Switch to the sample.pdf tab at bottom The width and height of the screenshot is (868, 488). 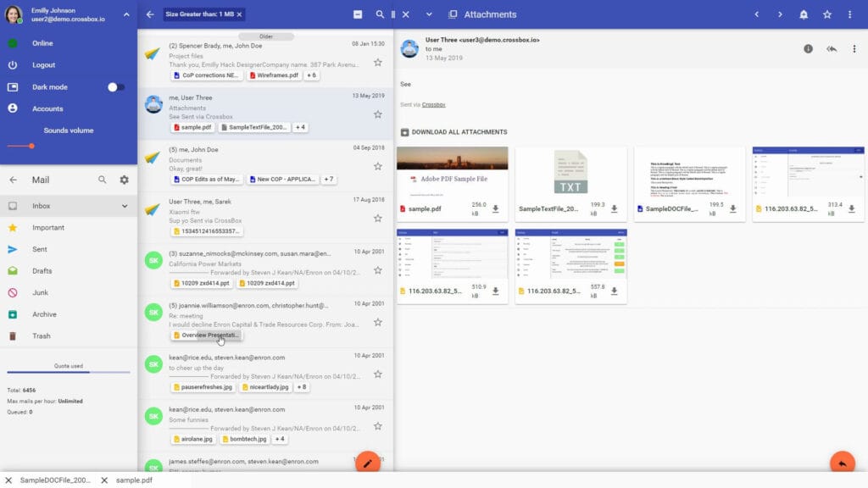[134, 480]
